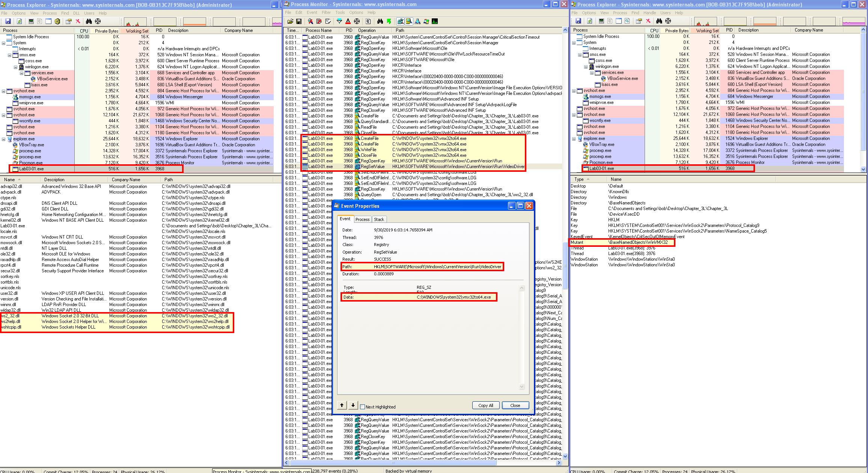The image size is (868, 473).
Task: Collapse System tree node in left Process Explorer
Action: pos(4,43)
